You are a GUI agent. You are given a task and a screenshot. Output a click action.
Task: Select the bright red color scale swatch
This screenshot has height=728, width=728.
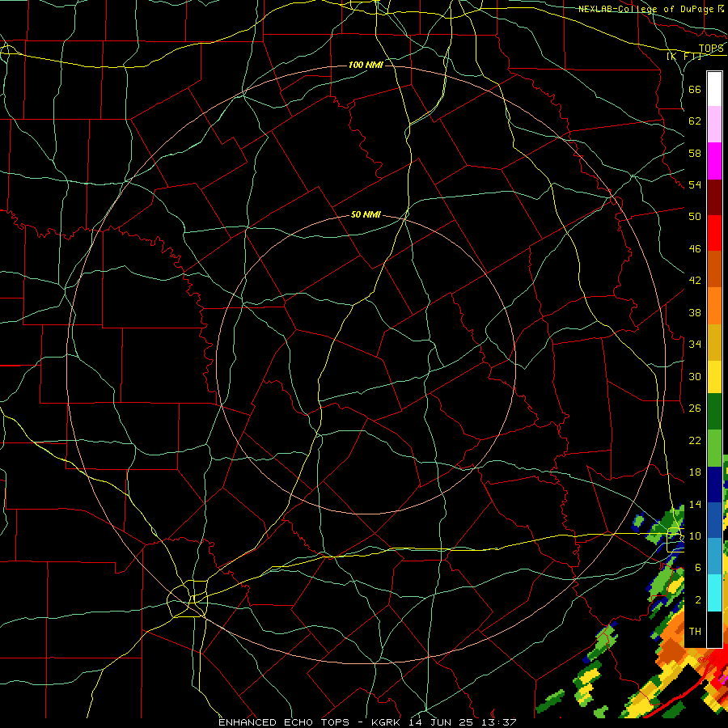coord(714,233)
